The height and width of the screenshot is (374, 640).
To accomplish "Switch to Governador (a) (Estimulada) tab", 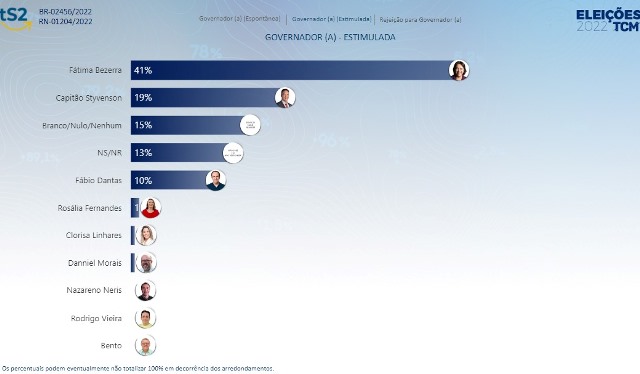I will point(331,19).
